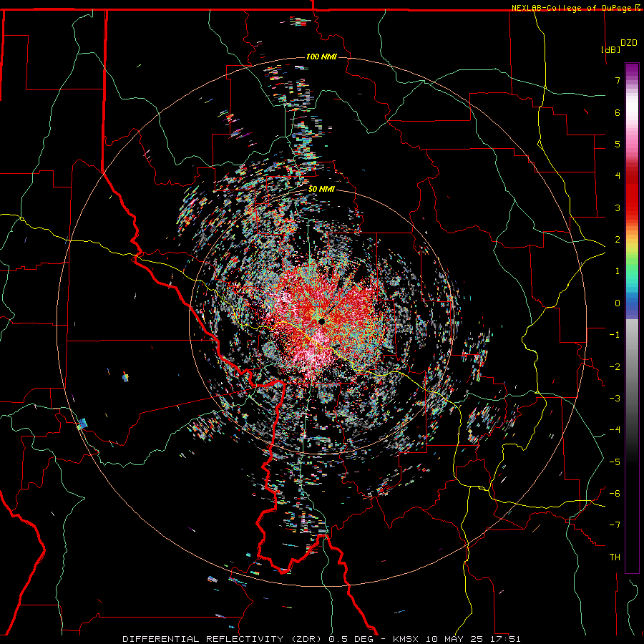Click the -6 value on the color scale
The image size is (644, 644).
pos(615,494)
